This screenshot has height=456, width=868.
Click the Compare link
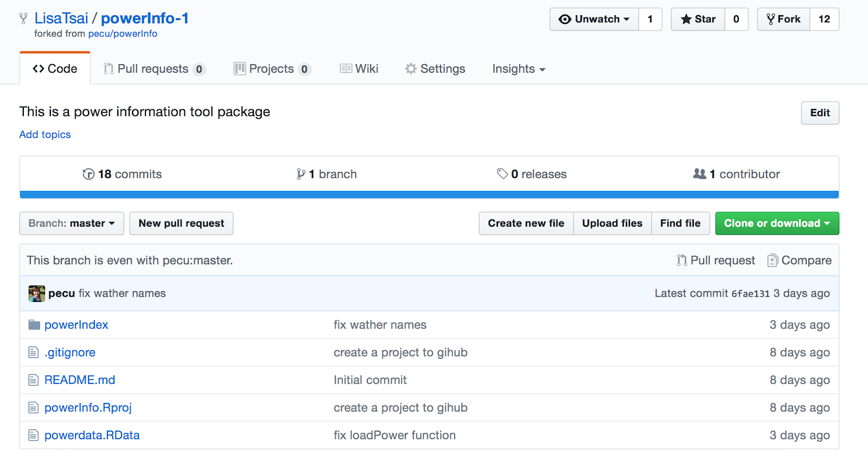click(800, 260)
